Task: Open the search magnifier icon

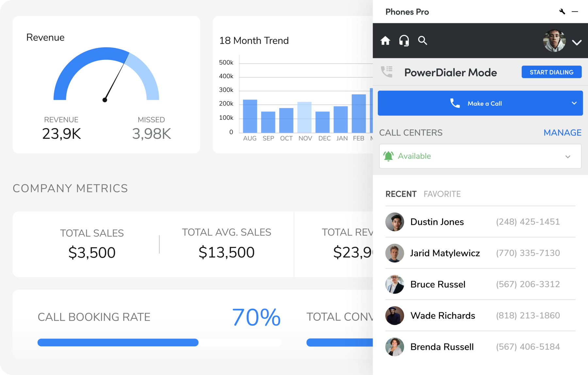Action: coord(423,40)
